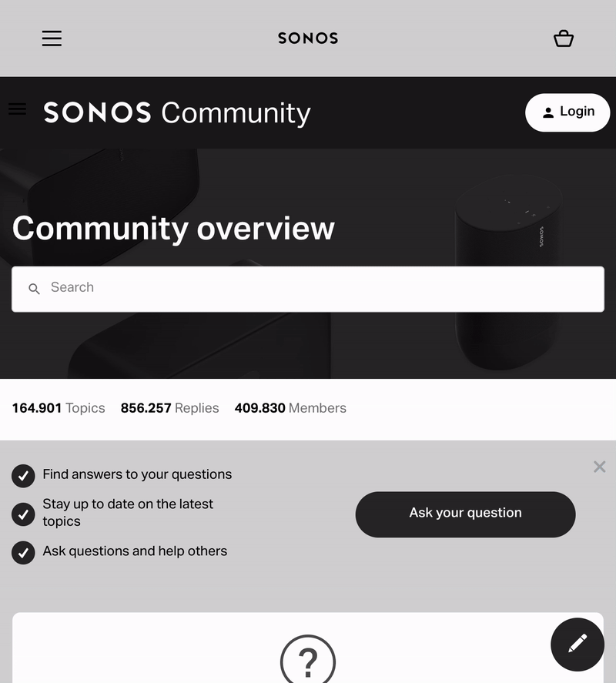Focus the community Search field
616x683 pixels.
[323, 289]
